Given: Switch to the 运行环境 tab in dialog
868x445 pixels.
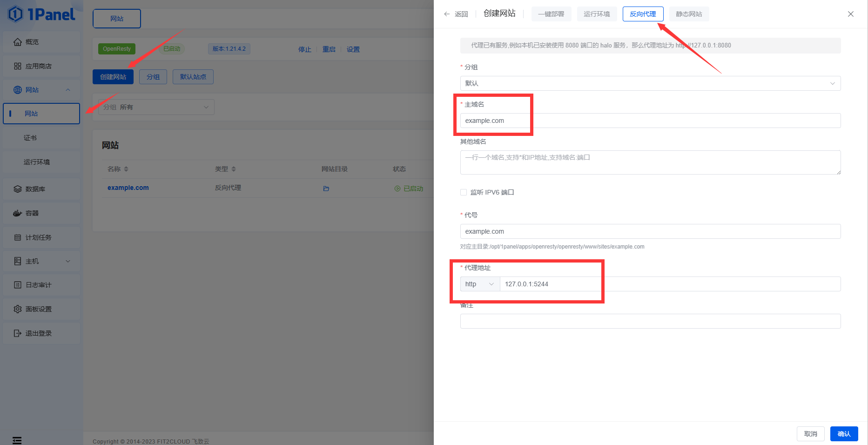Looking at the screenshot, I should click(597, 14).
